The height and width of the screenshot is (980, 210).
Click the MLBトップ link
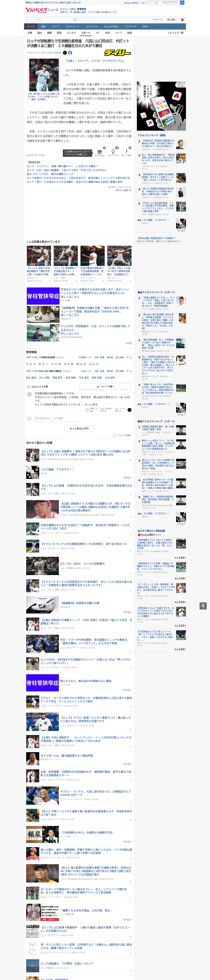pyautogui.click(x=87, y=371)
